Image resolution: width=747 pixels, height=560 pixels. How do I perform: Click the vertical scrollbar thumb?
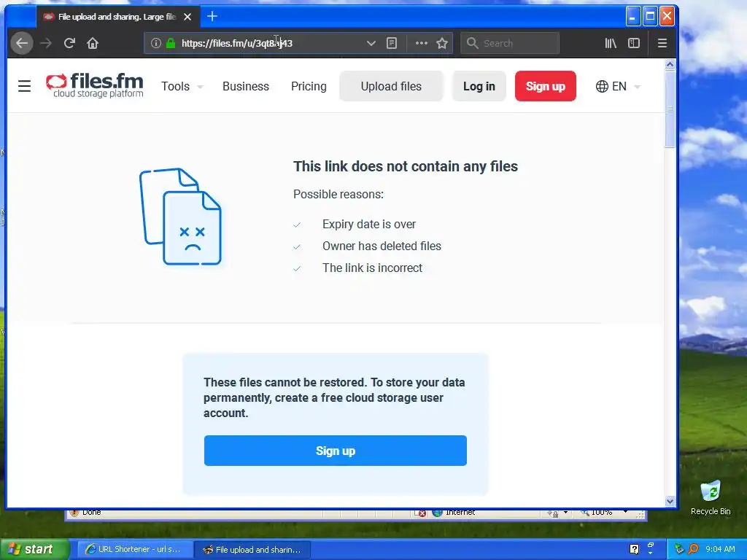coord(670,109)
